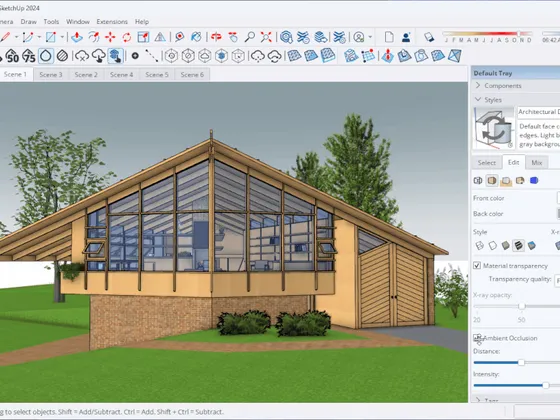The height and width of the screenshot is (420, 560).
Task: Enable the Ambient Occlusion checkbox
Action: (x=477, y=338)
